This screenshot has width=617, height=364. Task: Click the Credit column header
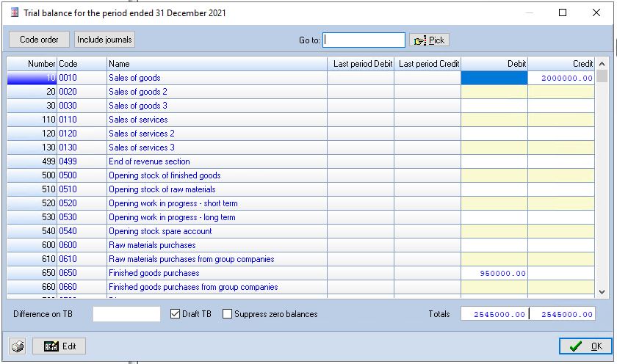(x=561, y=64)
